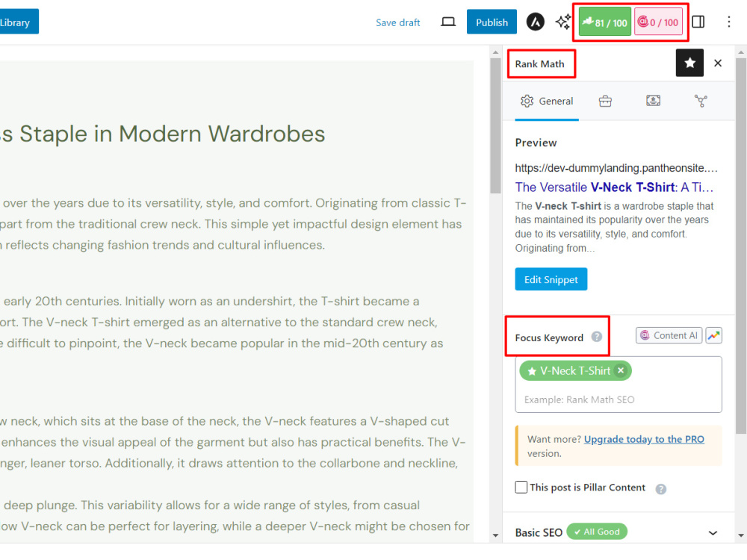Switch to the Social tab icon
This screenshot has height=560, width=747.
click(x=701, y=101)
